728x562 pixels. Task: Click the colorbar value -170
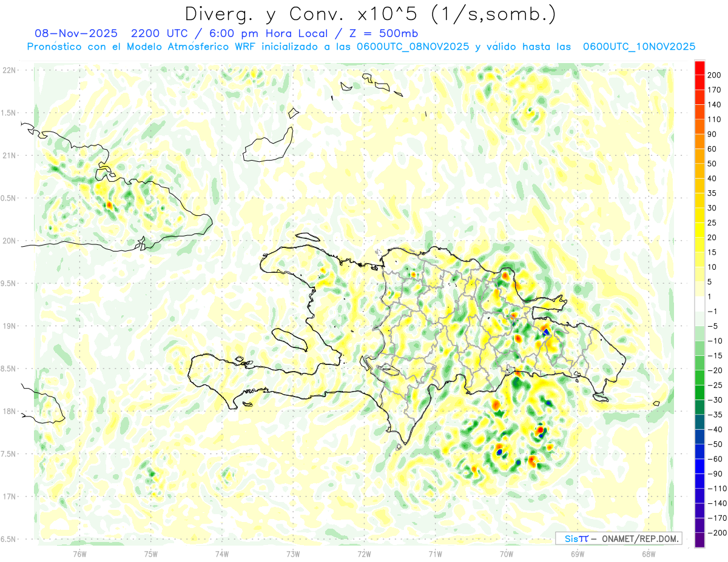718,518
